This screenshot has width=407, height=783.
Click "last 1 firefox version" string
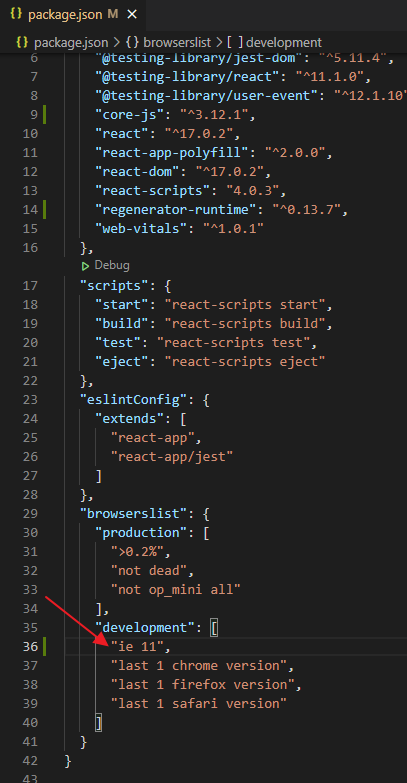click(203, 685)
